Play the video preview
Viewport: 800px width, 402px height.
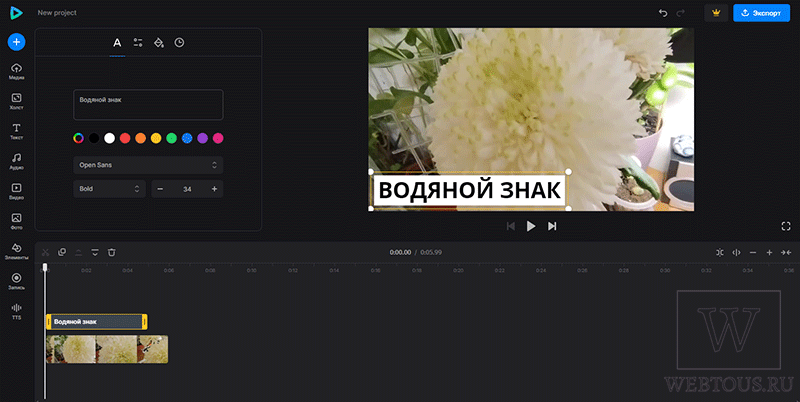(x=531, y=226)
